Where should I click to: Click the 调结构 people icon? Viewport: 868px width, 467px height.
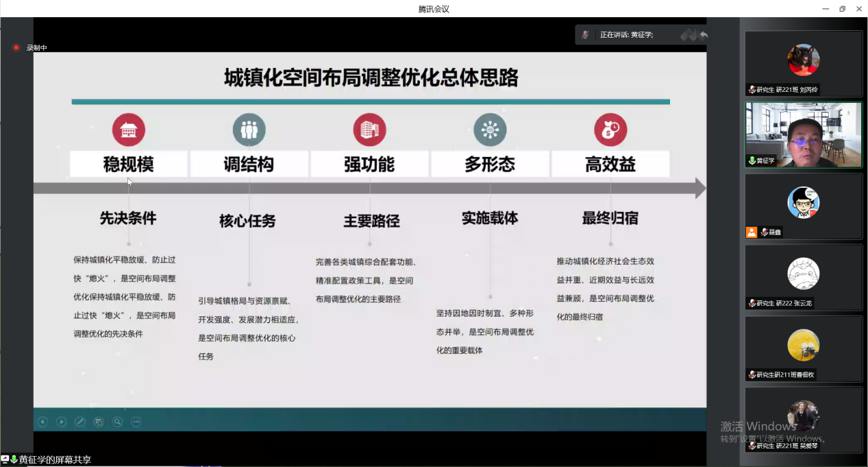[249, 130]
